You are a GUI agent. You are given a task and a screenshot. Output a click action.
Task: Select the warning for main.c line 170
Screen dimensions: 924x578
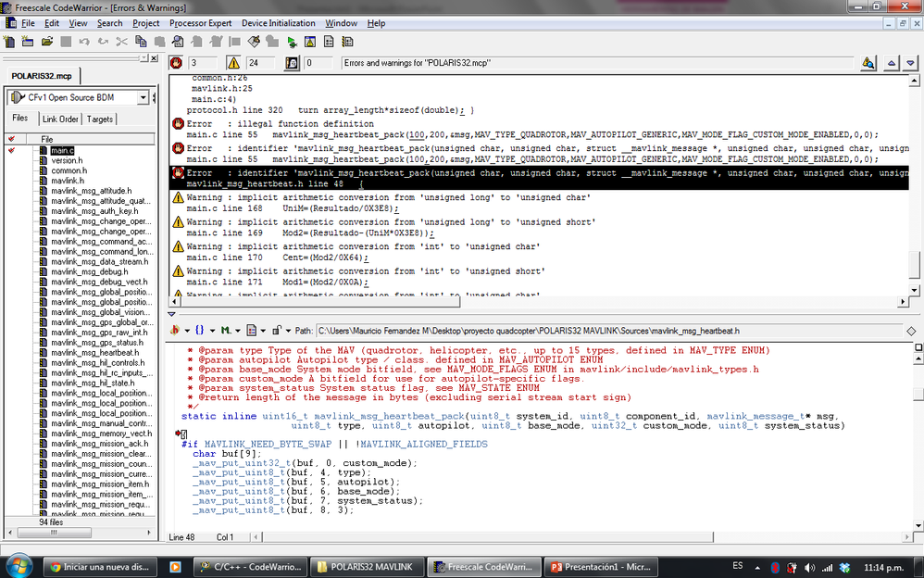point(539,252)
